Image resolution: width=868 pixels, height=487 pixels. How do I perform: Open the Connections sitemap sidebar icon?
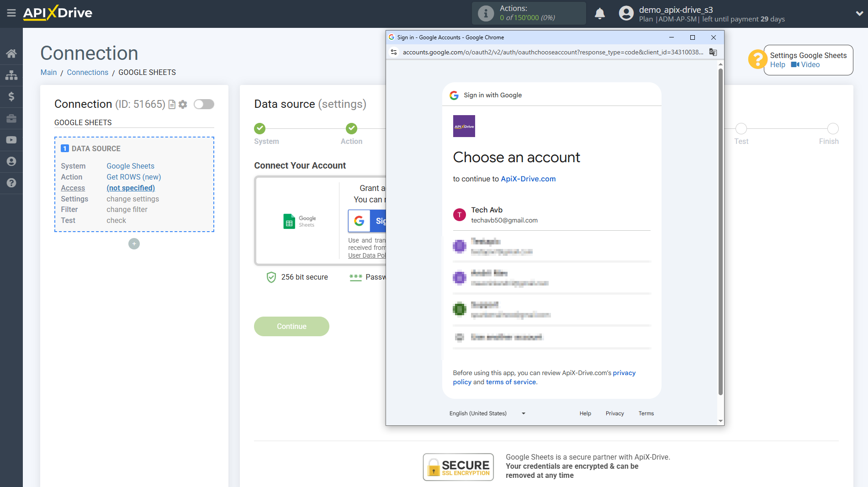[x=11, y=75]
